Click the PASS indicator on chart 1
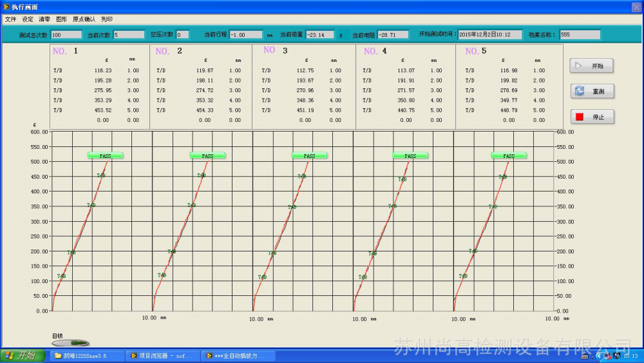 105,155
